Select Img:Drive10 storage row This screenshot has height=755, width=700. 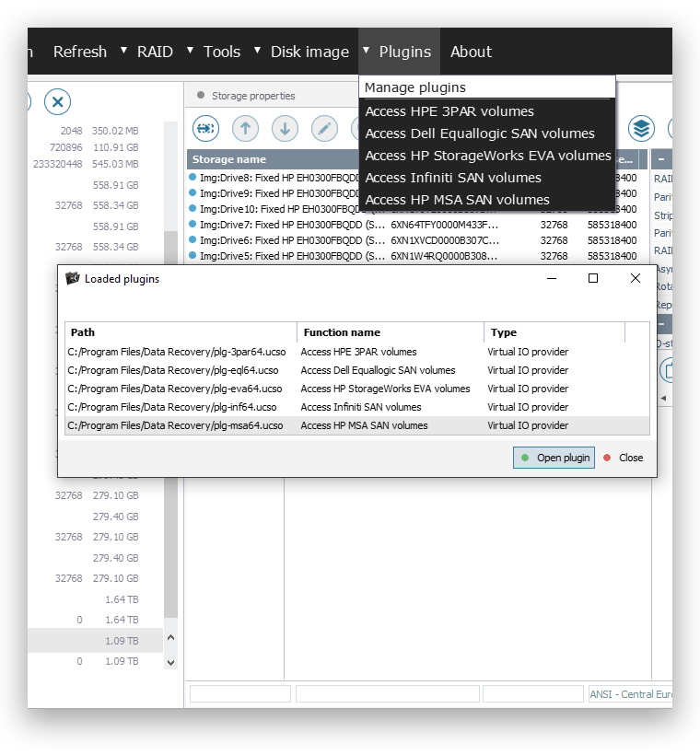click(274, 209)
